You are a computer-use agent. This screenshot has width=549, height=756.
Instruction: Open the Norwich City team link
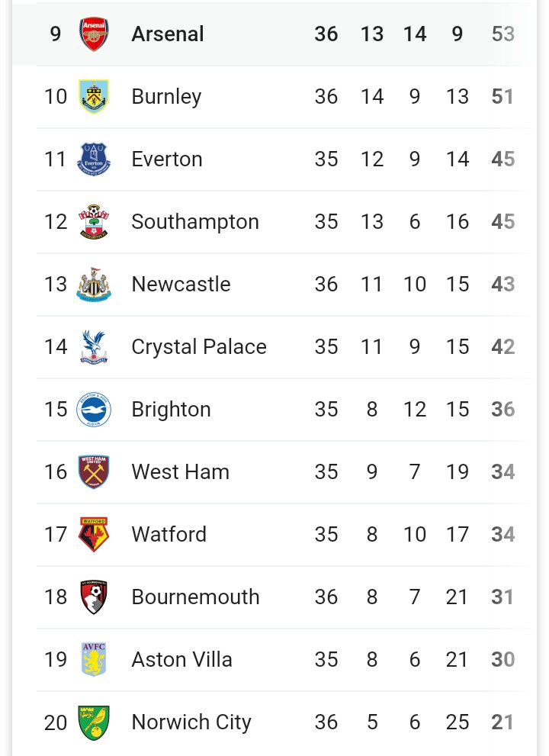pos(191,722)
